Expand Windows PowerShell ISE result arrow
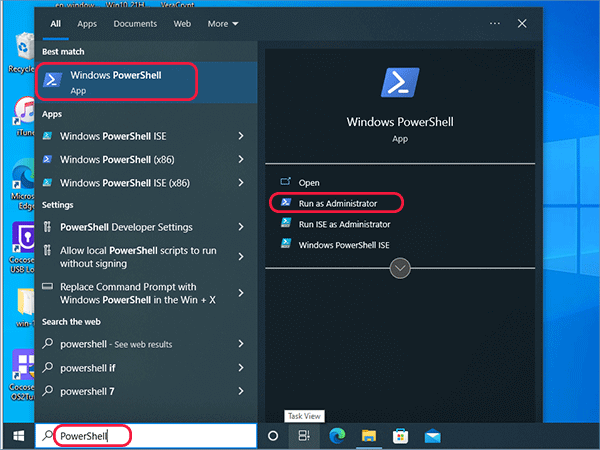600x450 pixels. 241,136
